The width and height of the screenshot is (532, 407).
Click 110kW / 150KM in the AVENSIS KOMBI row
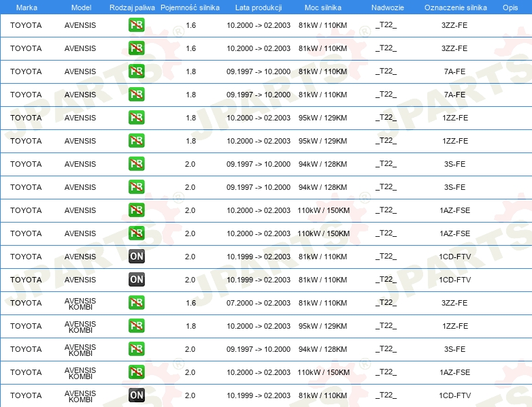(x=323, y=372)
